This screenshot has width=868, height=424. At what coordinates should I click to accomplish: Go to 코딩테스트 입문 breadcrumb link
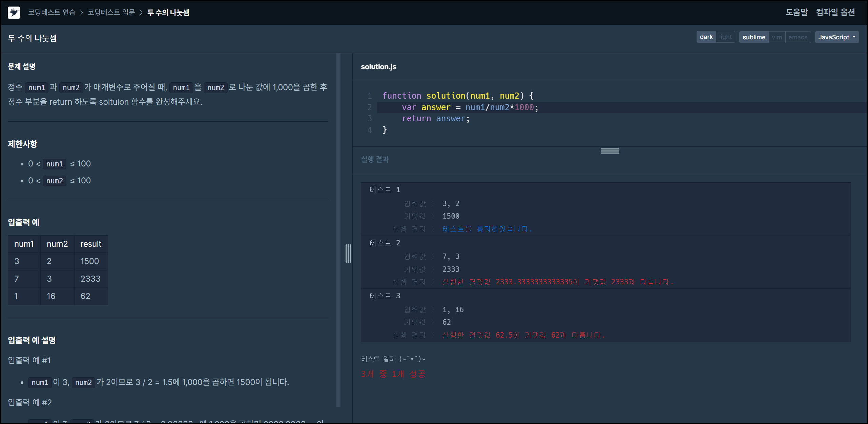pyautogui.click(x=111, y=13)
